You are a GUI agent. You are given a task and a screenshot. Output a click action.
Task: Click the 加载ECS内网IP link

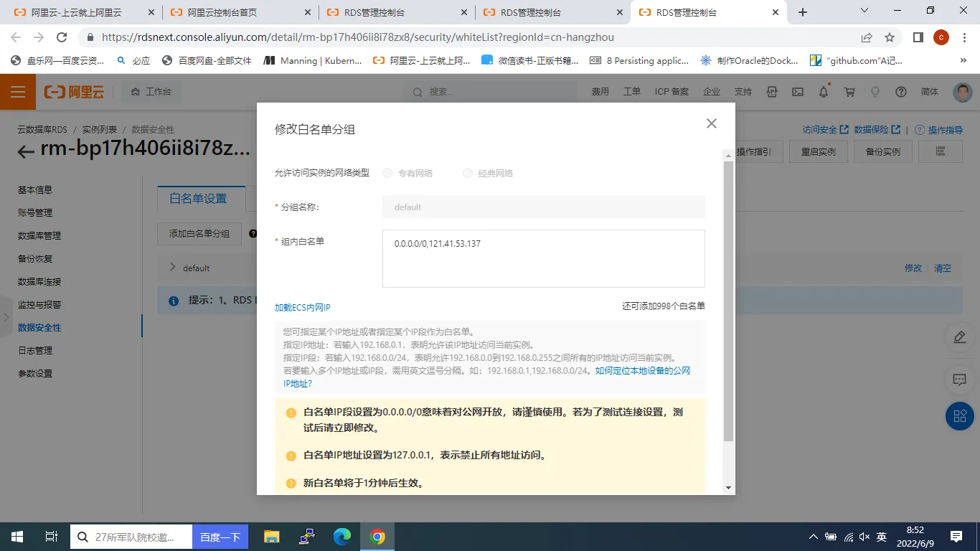click(303, 308)
